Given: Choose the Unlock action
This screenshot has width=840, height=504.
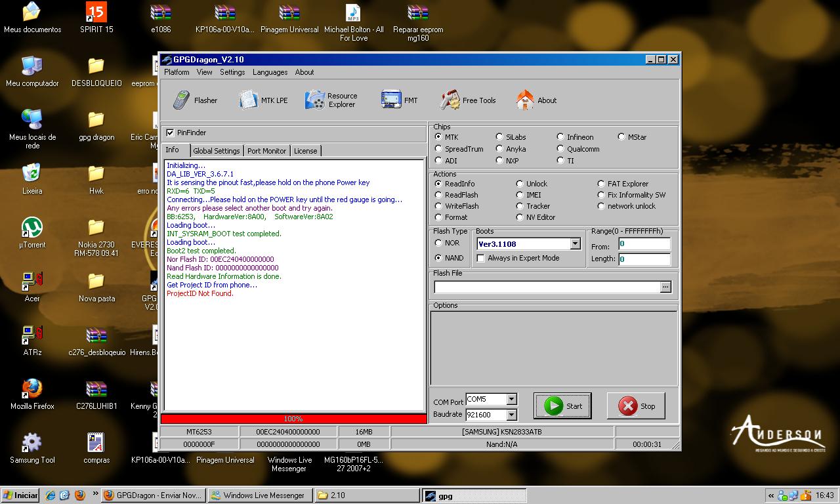Looking at the screenshot, I should pos(520,184).
